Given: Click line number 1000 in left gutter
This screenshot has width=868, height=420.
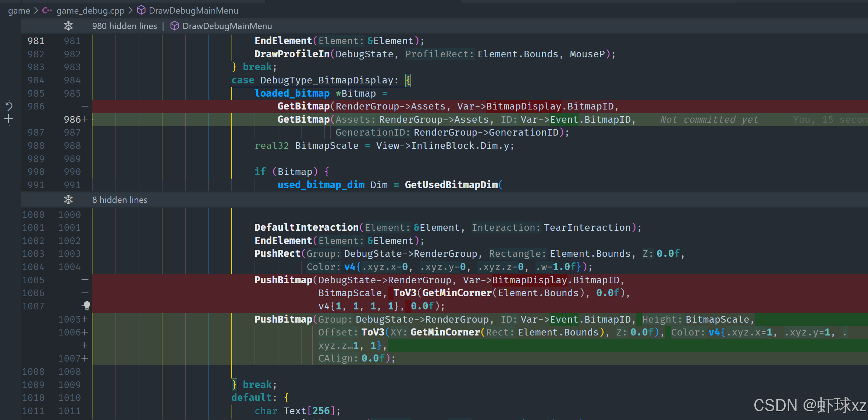Looking at the screenshot, I should [x=33, y=215].
